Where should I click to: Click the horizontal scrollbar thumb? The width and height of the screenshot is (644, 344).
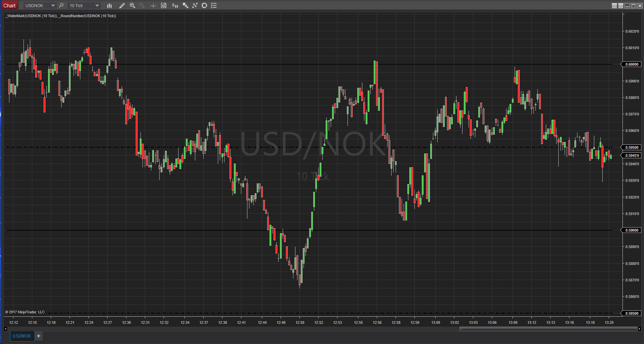[x=548, y=329]
